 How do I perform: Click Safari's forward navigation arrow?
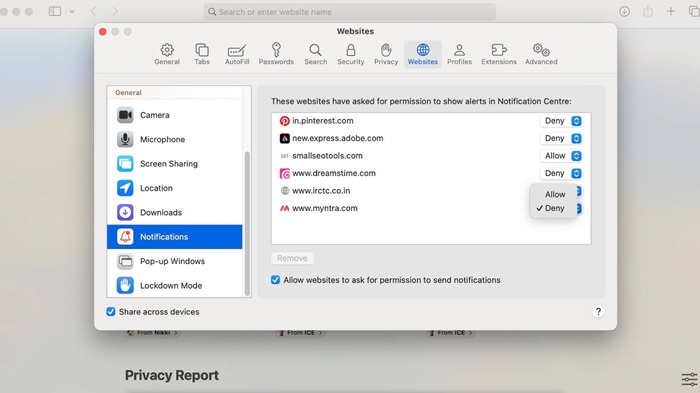(x=115, y=12)
